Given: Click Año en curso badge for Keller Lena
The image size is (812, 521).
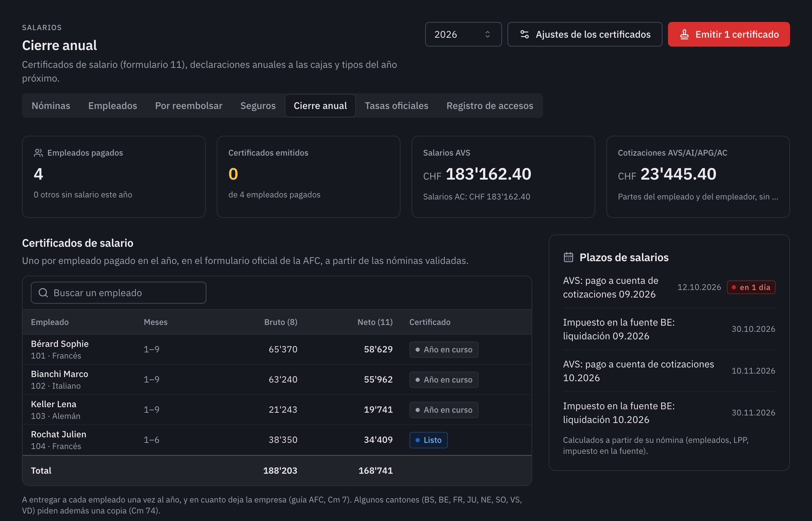Looking at the screenshot, I should [444, 410].
